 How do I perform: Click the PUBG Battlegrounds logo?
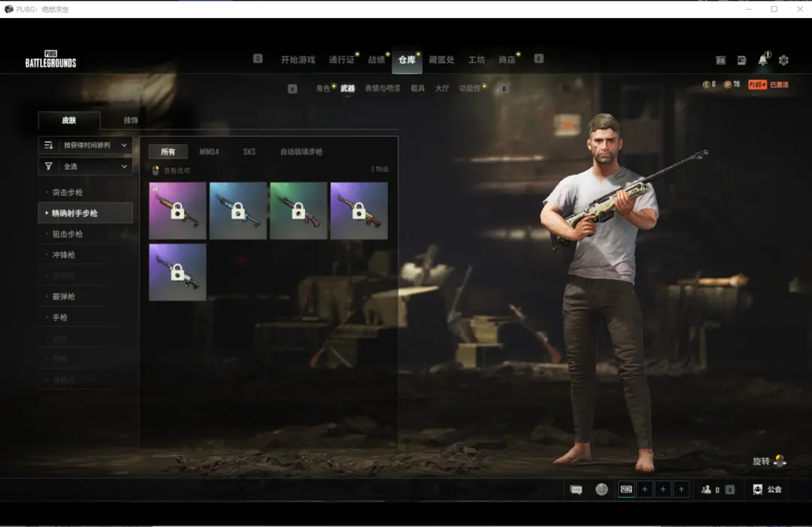(51, 59)
